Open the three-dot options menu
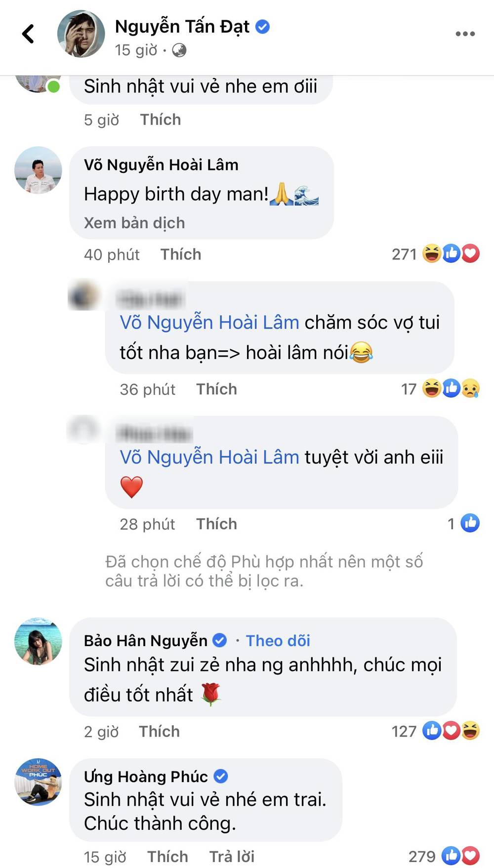This screenshot has height=868, width=494. 465,34
